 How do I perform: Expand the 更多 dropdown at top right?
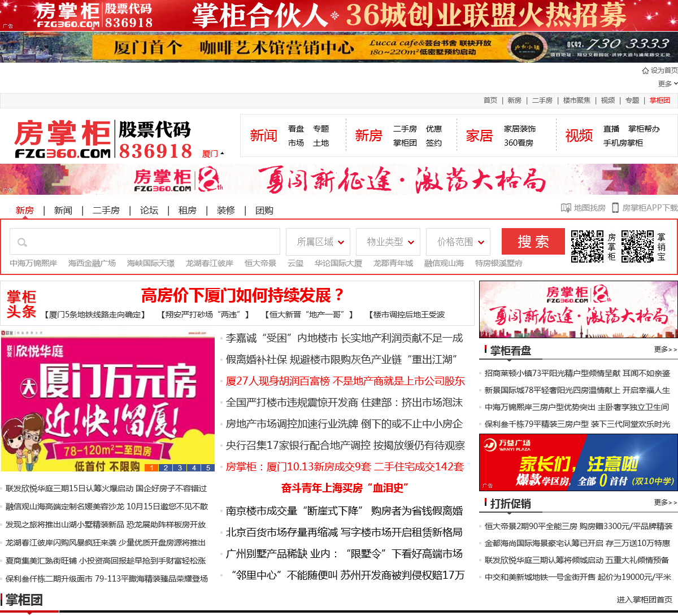[668, 84]
